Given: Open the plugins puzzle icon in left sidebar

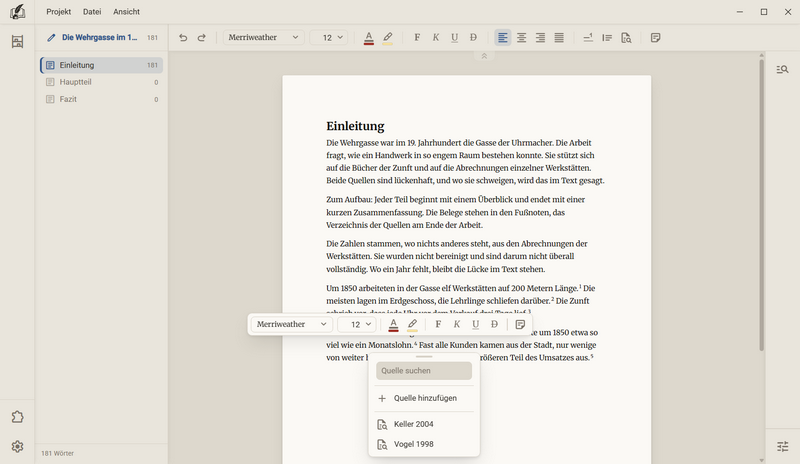Looking at the screenshot, I should coord(17,417).
